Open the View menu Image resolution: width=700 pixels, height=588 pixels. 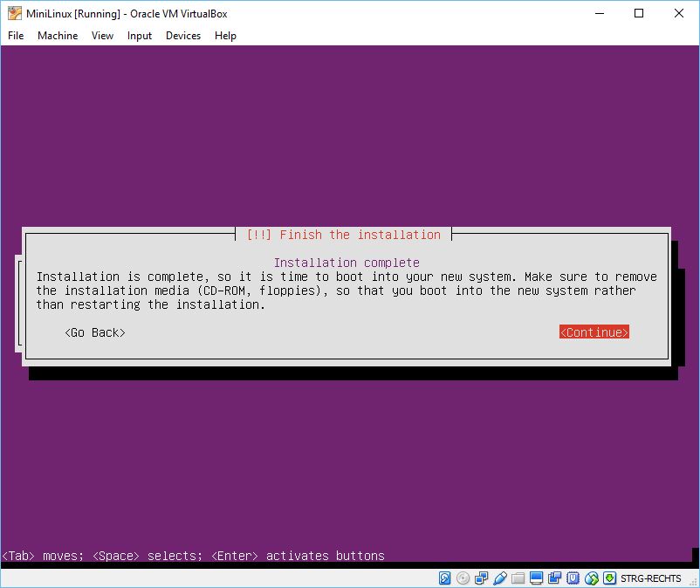(102, 36)
